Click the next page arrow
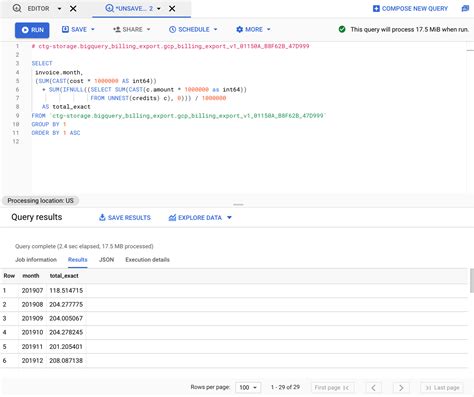This screenshot has width=474, height=397. coord(401,388)
